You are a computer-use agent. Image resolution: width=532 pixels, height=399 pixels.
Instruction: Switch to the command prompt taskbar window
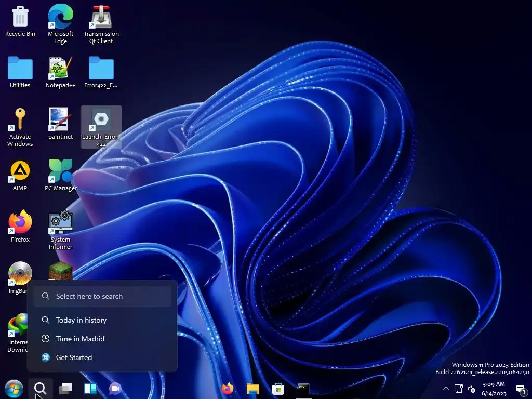(x=303, y=389)
